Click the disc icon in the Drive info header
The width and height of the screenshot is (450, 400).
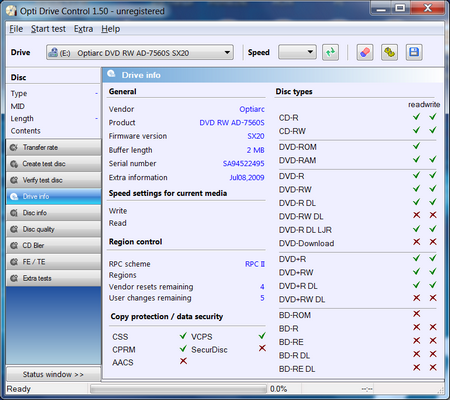click(x=111, y=74)
